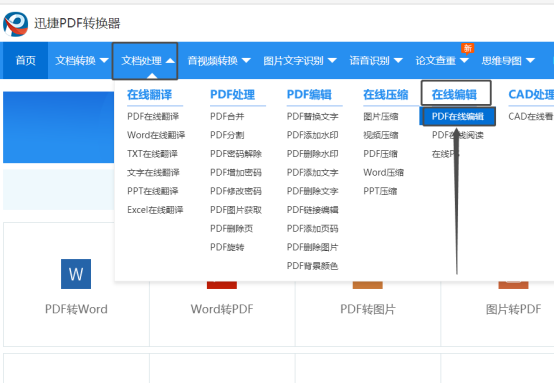554x384 pixels.
Task: Choose 文字在线翻译 menu entry
Action: tap(153, 172)
